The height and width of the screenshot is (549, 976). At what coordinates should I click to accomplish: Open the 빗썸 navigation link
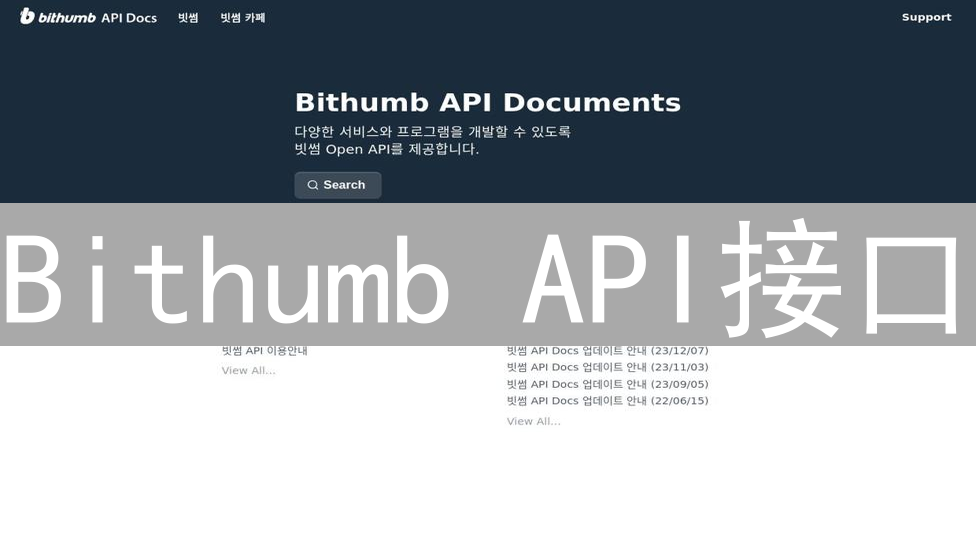[x=188, y=17]
